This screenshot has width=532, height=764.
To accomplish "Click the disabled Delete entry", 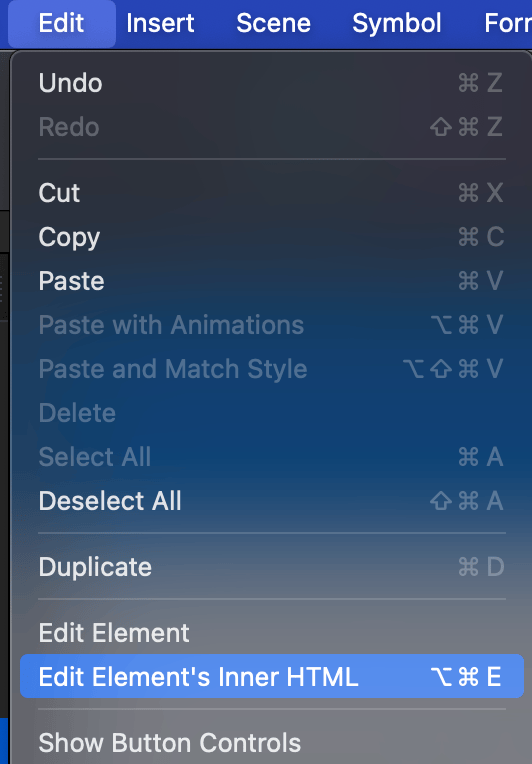I will click(272, 413).
